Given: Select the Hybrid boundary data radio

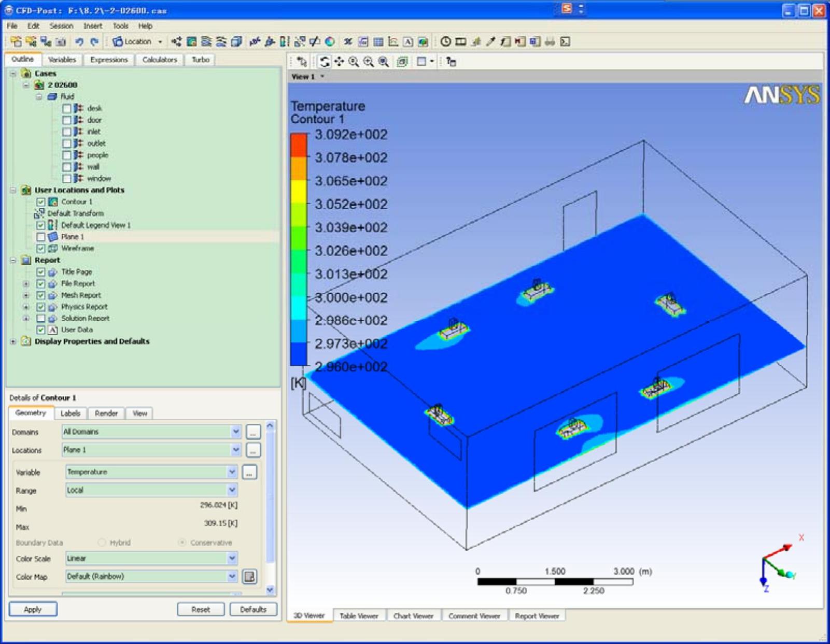Looking at the screenshot, I should 102,542.
